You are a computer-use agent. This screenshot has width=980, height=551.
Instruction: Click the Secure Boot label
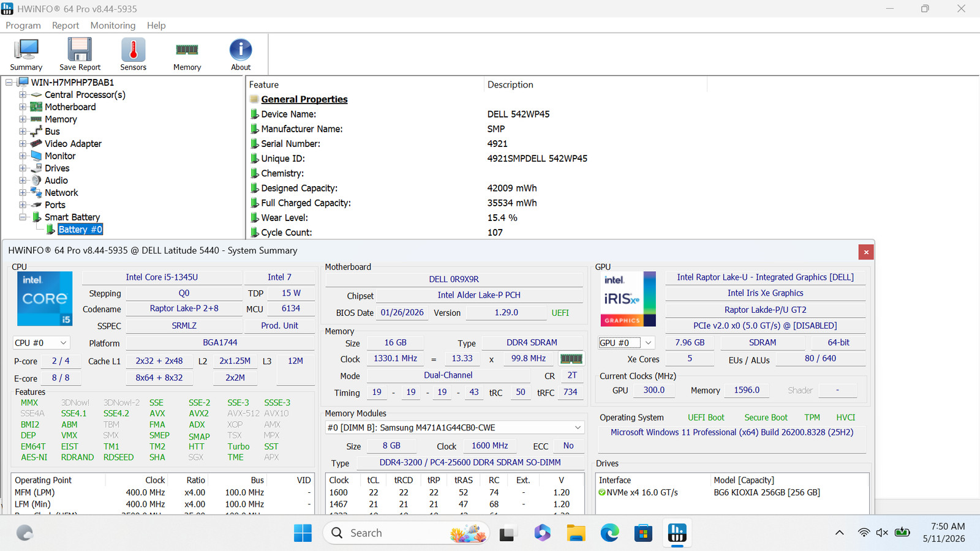[x=766, y=418]
